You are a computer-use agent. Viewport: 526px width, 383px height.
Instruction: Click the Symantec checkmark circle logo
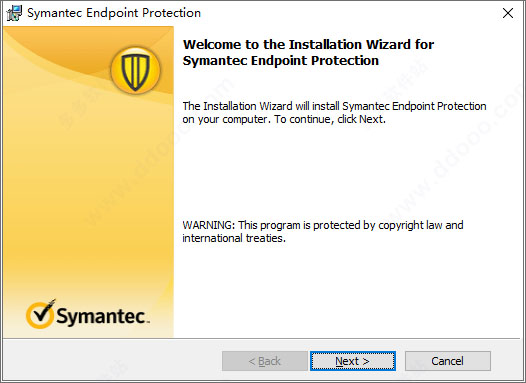tap(40, 314)
